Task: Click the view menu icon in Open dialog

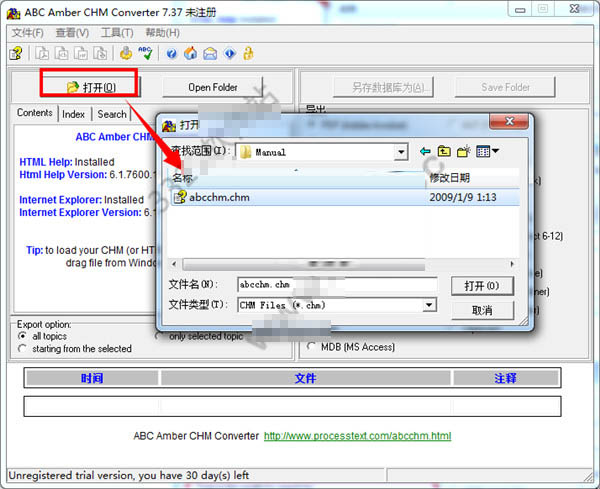Action: 483,152
